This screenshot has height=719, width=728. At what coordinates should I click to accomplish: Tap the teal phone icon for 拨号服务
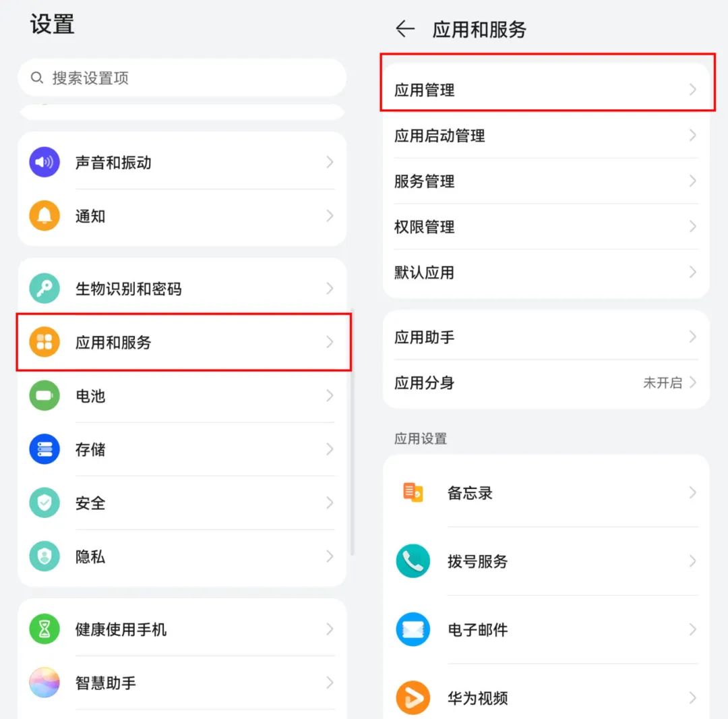coord(413,561)
